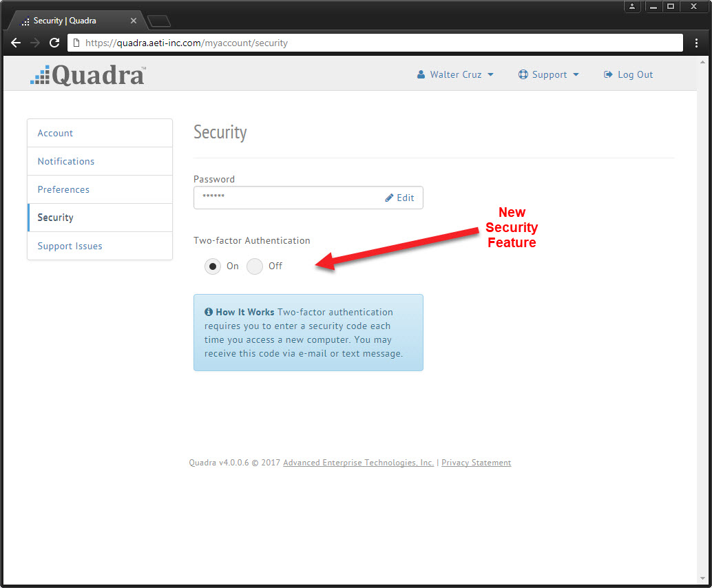Click the scrollbar up arrow
This screenshot has height=588, width=712.
703,62
